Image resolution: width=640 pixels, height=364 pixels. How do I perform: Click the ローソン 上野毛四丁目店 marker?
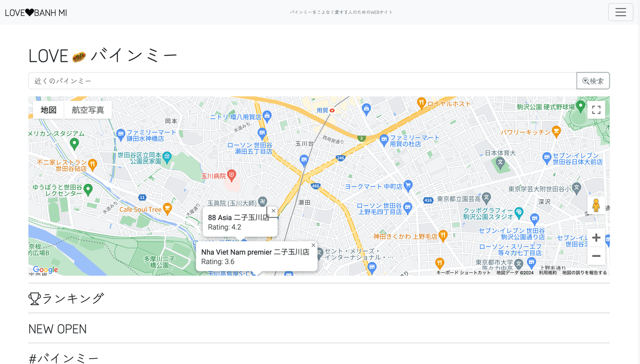tap(407, 206)
